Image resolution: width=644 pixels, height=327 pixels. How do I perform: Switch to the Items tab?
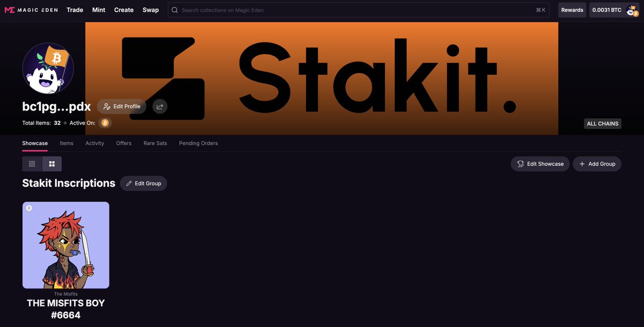click(x=67, y=143)
